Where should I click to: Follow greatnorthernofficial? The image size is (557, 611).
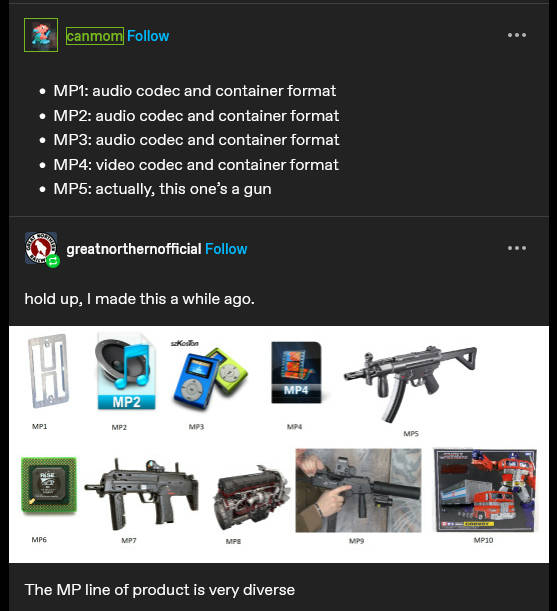pos(226,249)
